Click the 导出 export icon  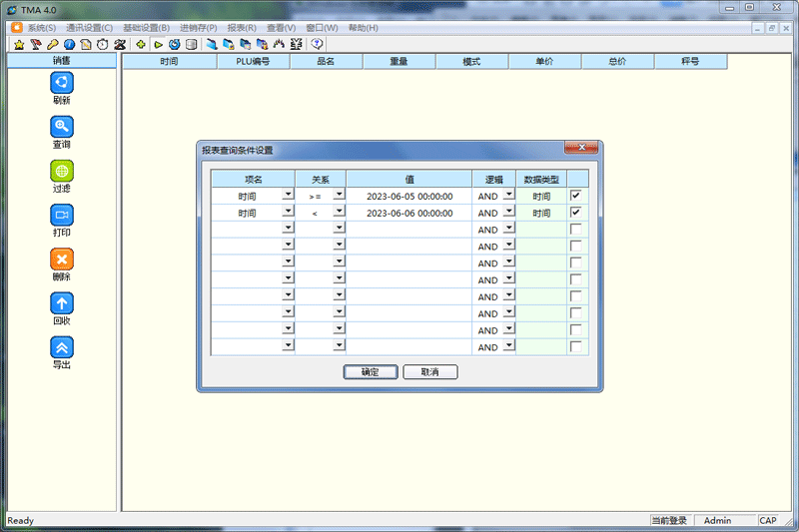[x=62, y=346]
